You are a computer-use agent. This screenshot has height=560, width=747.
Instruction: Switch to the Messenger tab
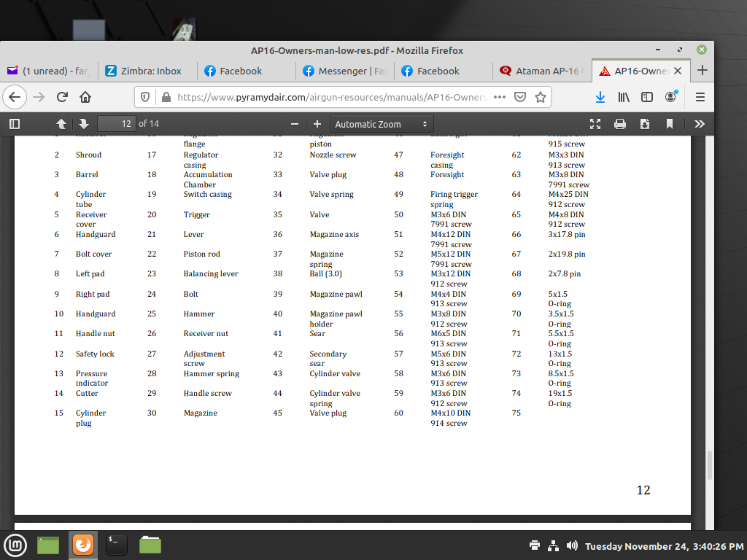tap(345, 71)
